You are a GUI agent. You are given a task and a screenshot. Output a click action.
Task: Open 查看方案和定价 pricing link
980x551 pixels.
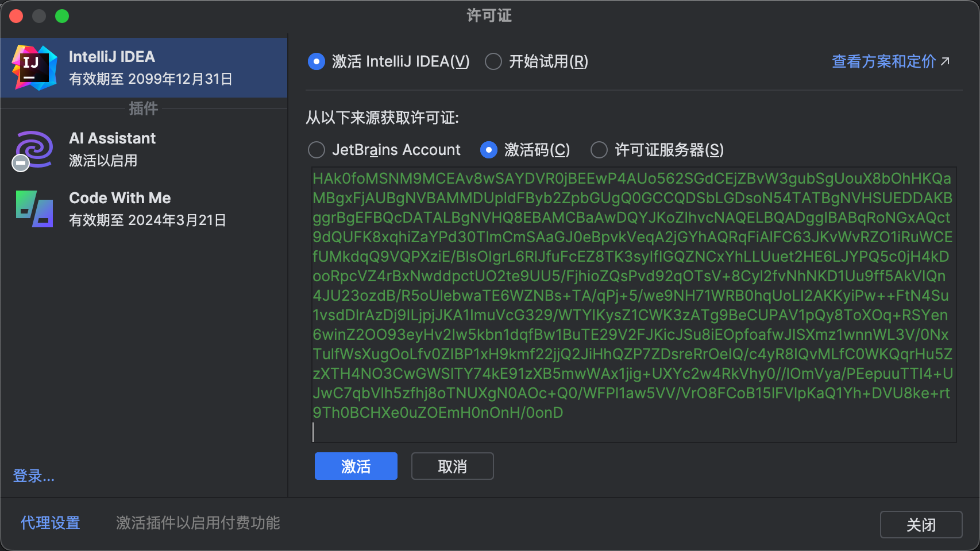890,61
